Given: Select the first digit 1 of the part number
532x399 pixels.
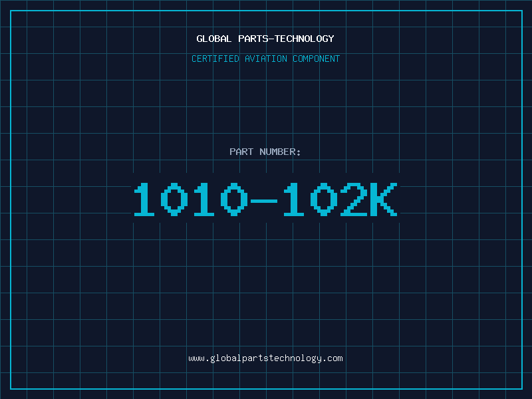Looking at the screenshot, I should coord(144,199).
